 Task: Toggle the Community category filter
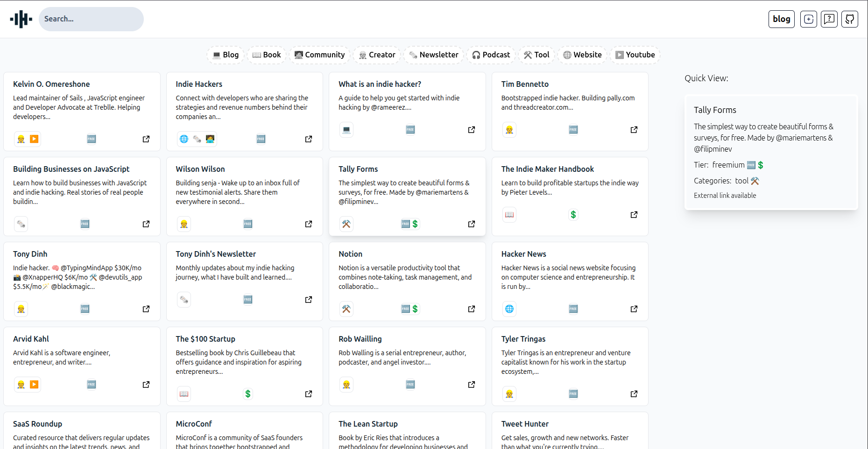[319, 55]
